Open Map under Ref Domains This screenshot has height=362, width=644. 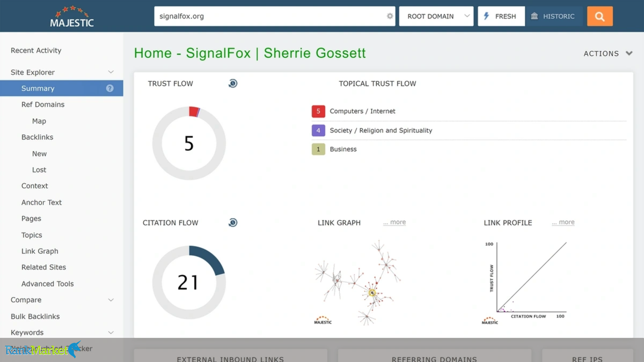tap(39, 121)
